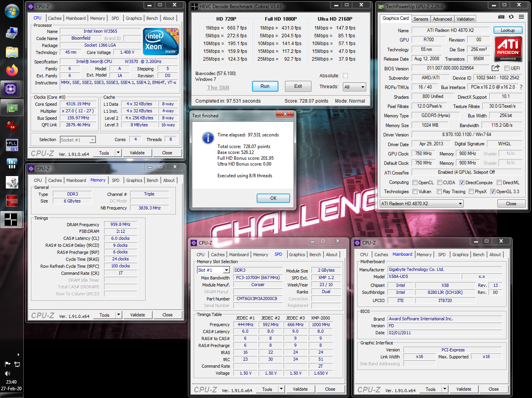
Task: Click the GPU-Z title bar icon
Action: (x=381, y=7)
